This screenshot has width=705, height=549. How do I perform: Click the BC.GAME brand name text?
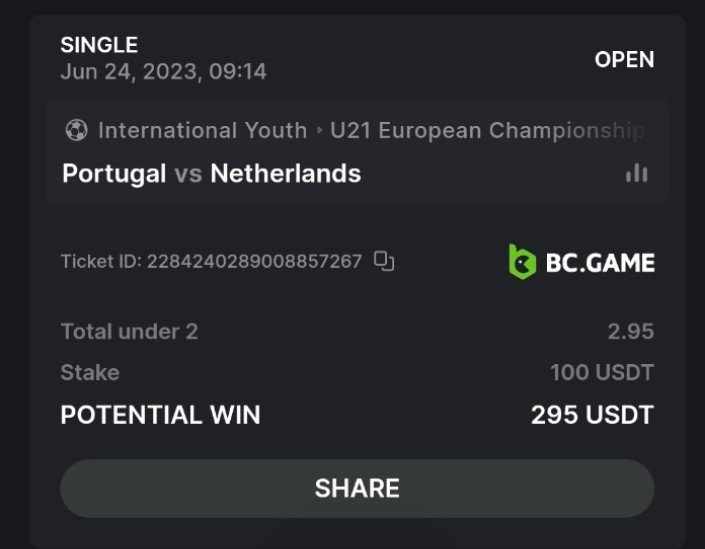pos(600,263)
